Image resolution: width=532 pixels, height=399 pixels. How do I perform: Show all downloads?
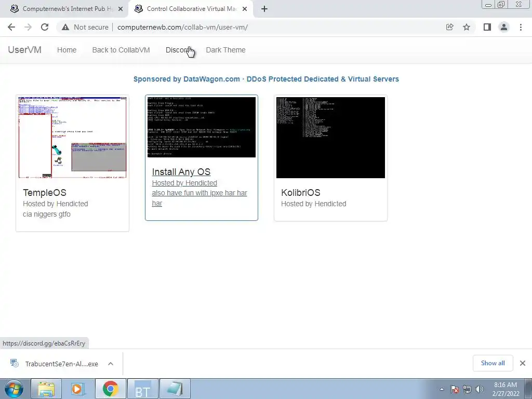(493, 363)
